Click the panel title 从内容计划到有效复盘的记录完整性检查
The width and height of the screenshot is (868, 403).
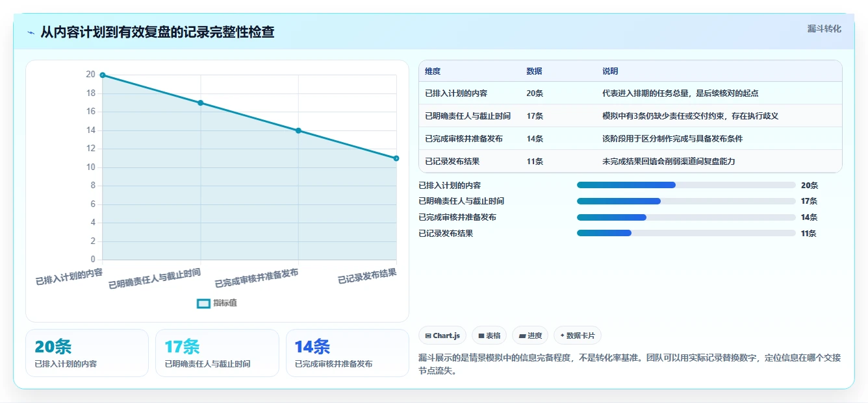coord(157,32)
